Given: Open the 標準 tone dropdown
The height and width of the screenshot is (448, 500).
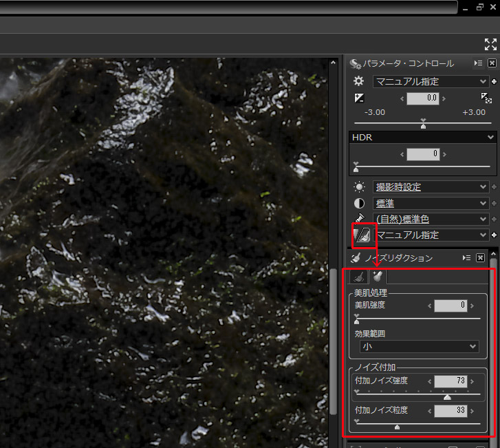Looking at the screenshot, I should [x=431, y=203].
